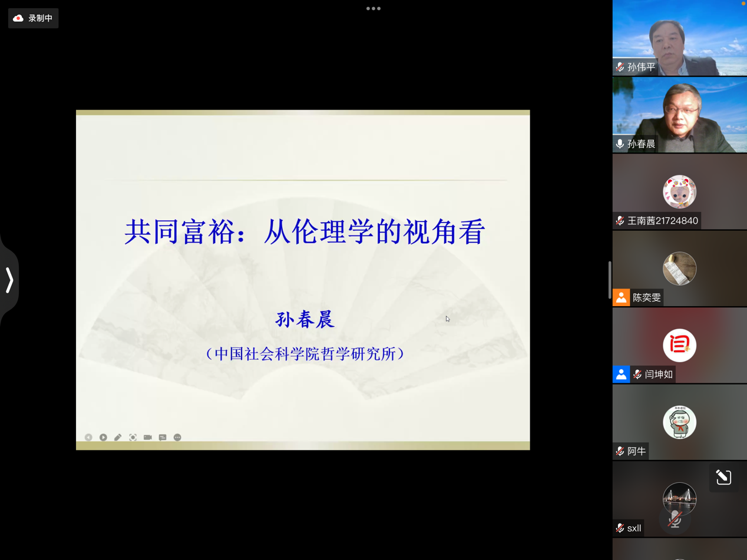Click the previous slide arrow in slideshow toolbar

tap(88, 438)
